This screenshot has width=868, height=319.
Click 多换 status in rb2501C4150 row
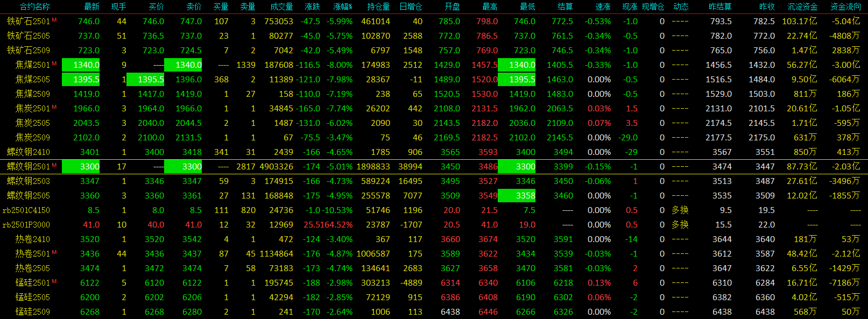pyautogui.click(x=680, y=210)
